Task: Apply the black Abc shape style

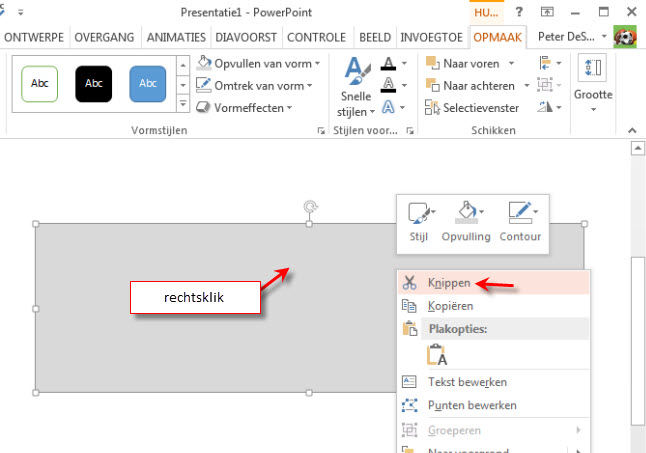Action: 94,84
